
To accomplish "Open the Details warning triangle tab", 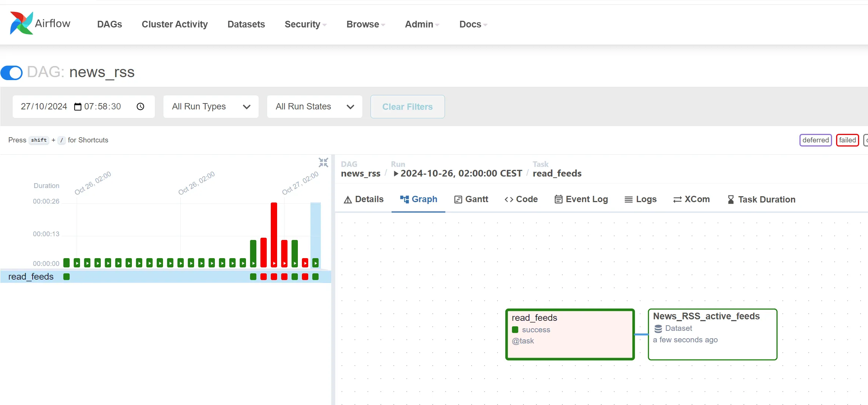I will point(363,200).
